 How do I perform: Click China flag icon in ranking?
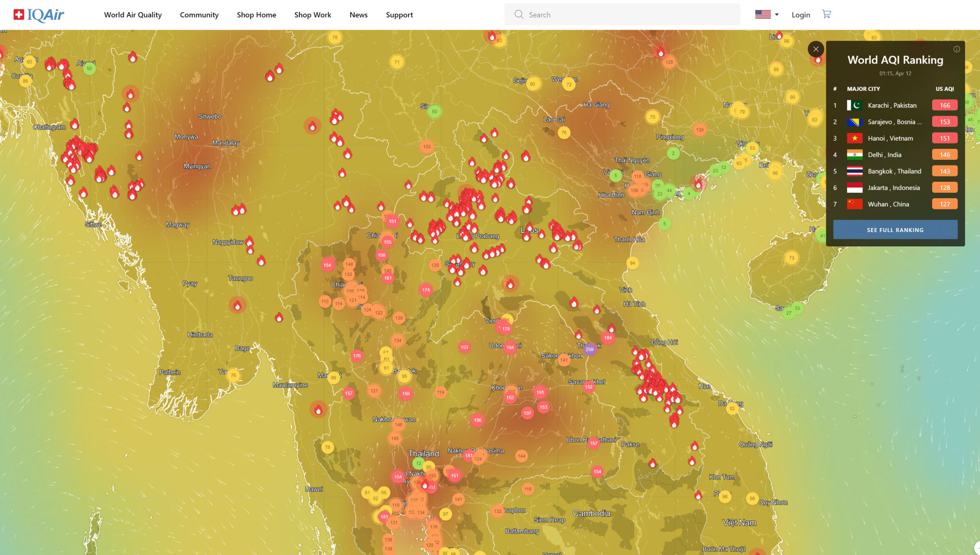pyautogui.click(x=855, y=204)
